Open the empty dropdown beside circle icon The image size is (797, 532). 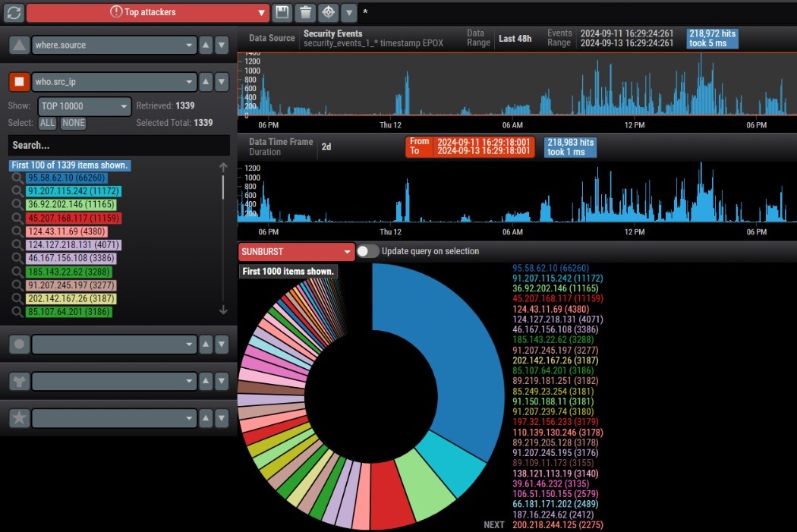pos(115,345)
